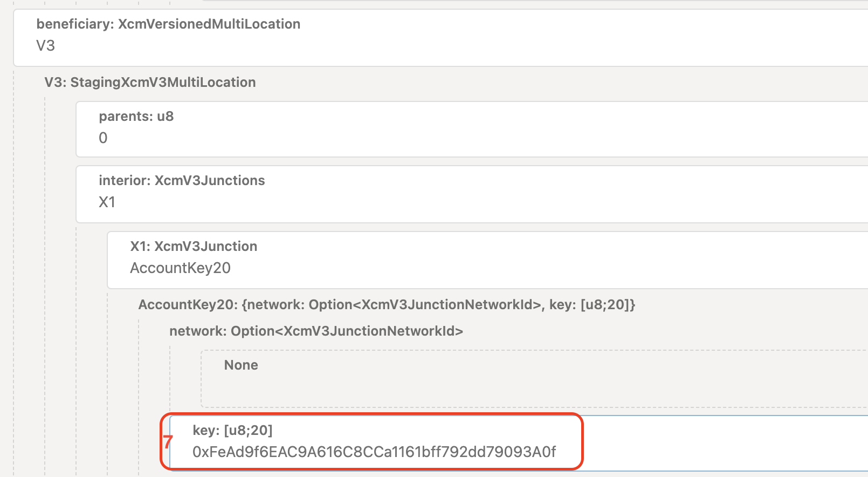Click the 'parents: u8' label
868x477 pixels.
pyautogui.click(x=136, y=117)
